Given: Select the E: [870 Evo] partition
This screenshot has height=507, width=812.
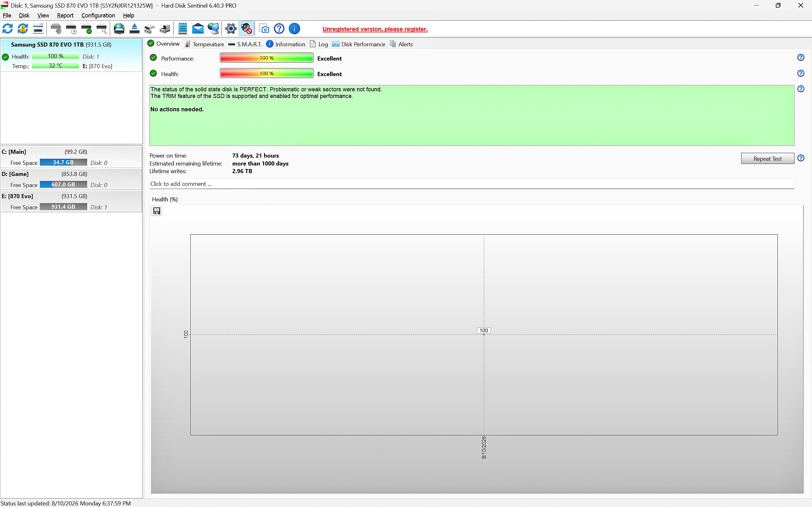Looking at the screenshot, I should 71,202.
